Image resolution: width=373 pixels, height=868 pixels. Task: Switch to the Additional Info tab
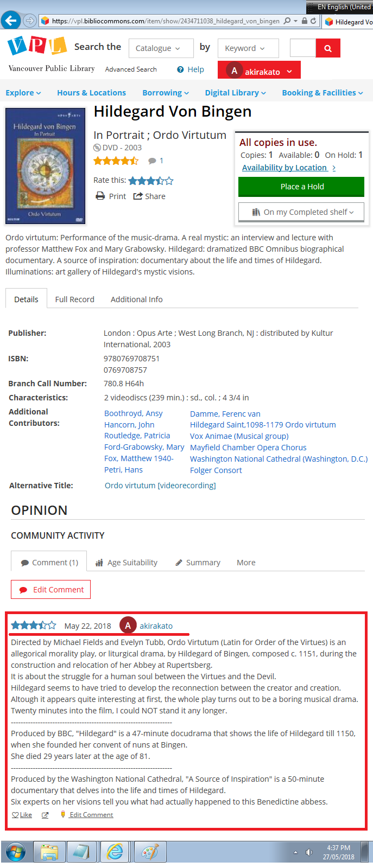tap(136, 299)
